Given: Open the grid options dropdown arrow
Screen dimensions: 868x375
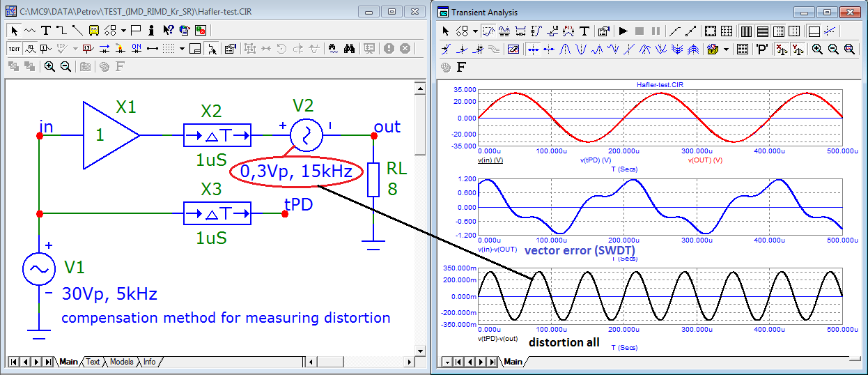Looking at the screenshot, I should pos(182,49).
